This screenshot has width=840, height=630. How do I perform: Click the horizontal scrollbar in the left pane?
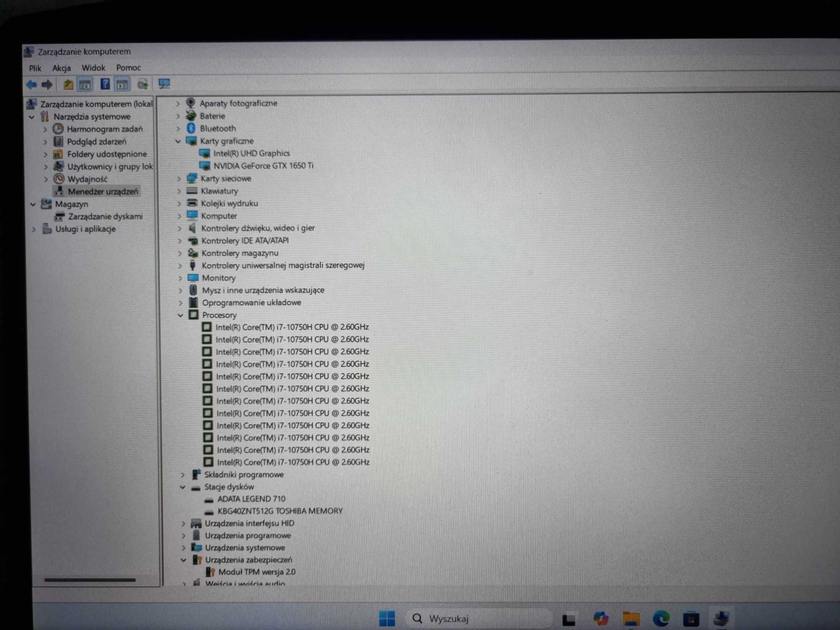tap(90, 580)
